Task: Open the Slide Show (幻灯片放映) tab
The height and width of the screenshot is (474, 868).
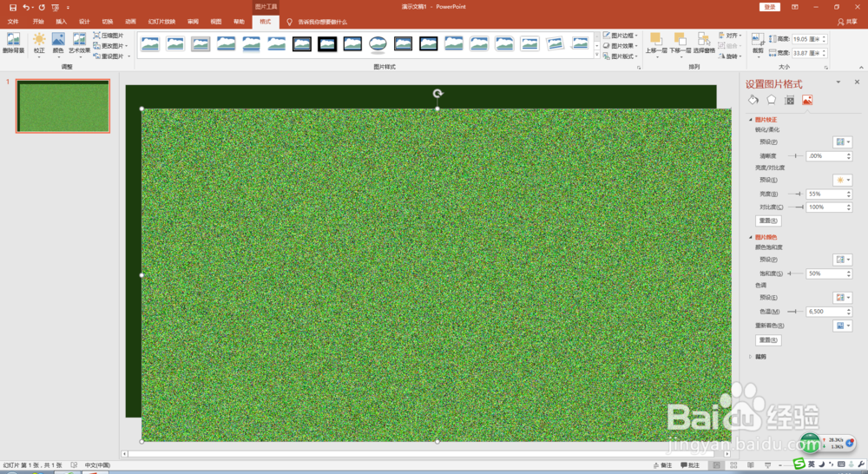Action: pos(161,22)
